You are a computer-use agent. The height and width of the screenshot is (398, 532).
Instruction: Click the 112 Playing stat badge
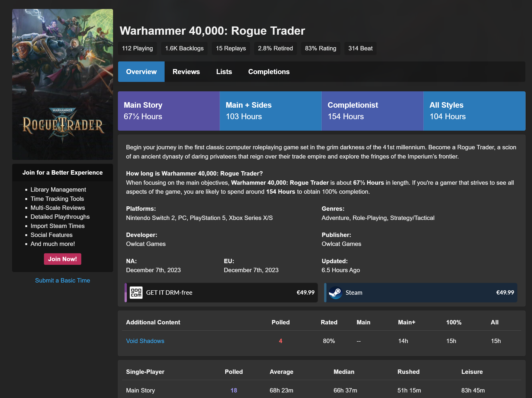point(137,48)
